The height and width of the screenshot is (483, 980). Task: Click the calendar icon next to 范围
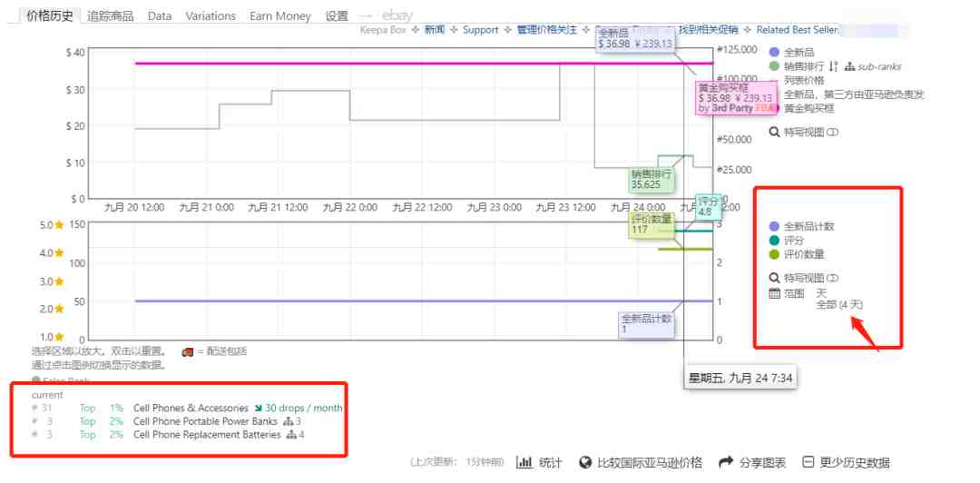tap(774, 293)
